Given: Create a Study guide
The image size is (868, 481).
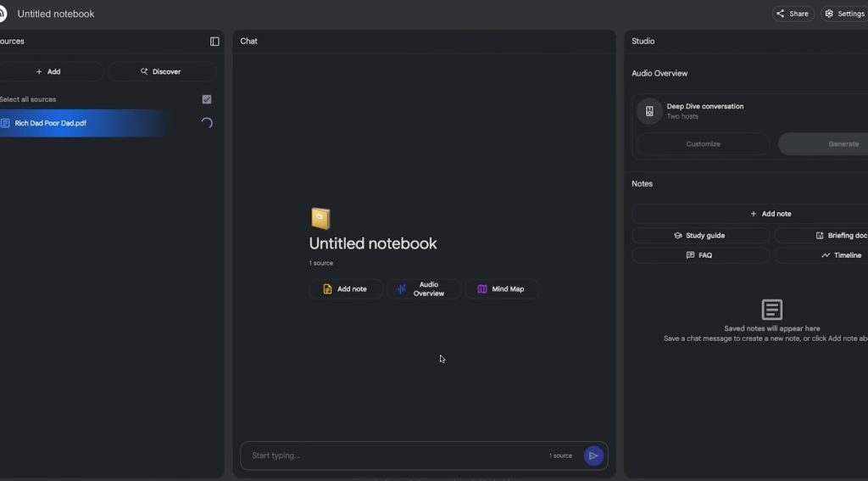Looking at the screenshot, I should pos(700,236).
